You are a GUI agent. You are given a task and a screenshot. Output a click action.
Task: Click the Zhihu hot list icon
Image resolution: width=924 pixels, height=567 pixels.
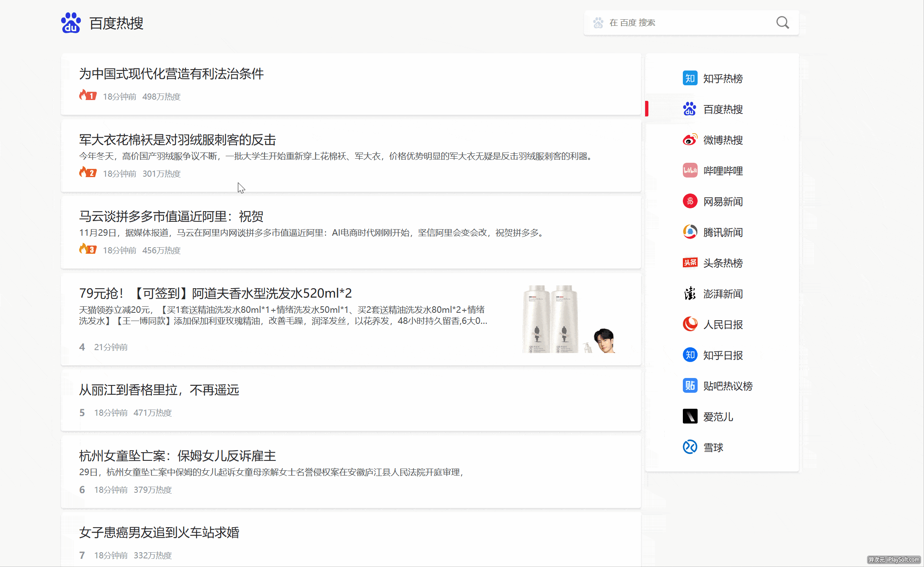pos(690,78)
